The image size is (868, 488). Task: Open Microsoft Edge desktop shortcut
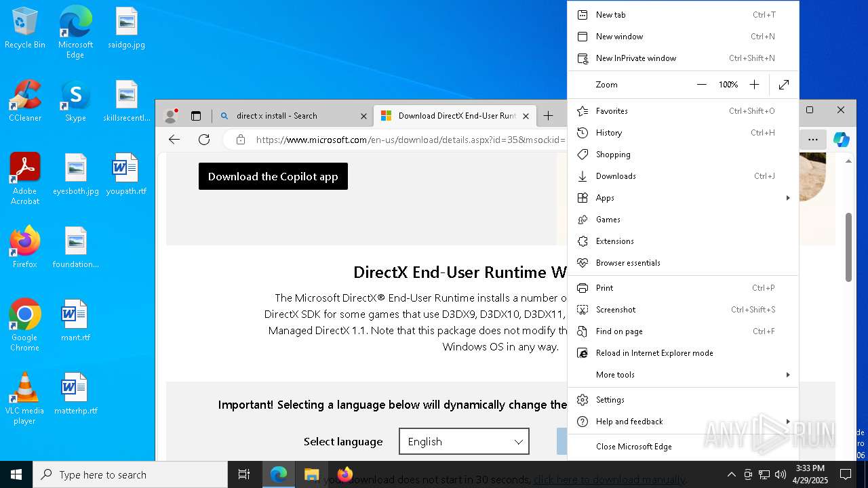(75, 32)
